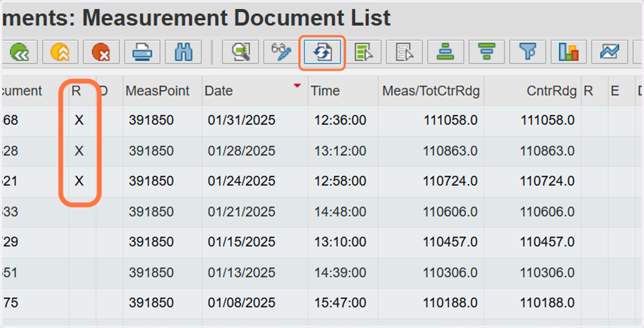Click the Refresh icon
Image resolution: width=644 pixels, height=328 pixels.
(x=322, y=53)
